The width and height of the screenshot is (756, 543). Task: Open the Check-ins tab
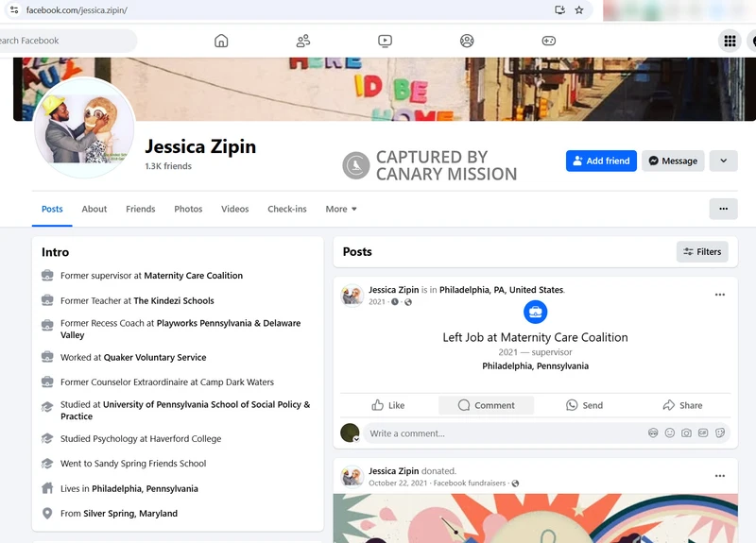(x=287, y=209)
